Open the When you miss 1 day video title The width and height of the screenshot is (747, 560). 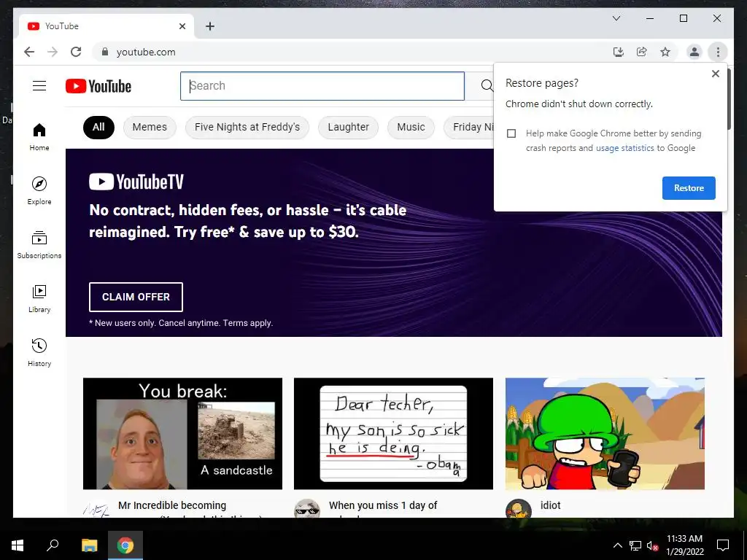point(382,506)
